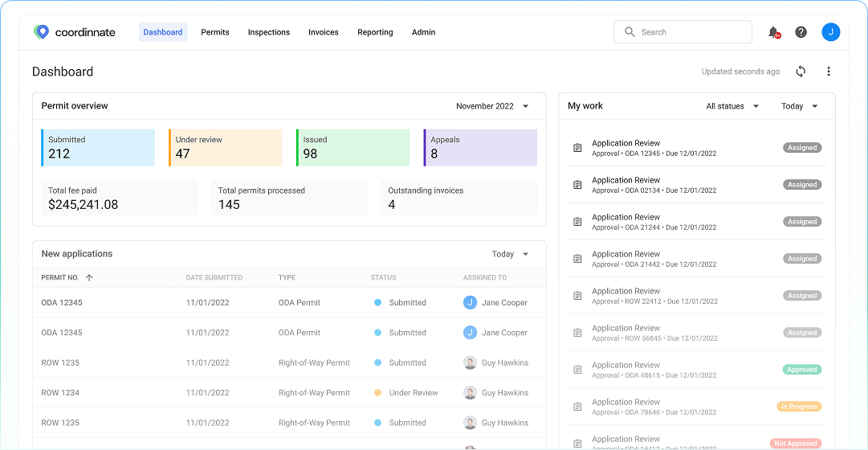Screen dimensions: 868x450
Task: Click clipboard icon for ODA 21244 task
Action: [577, 222]
